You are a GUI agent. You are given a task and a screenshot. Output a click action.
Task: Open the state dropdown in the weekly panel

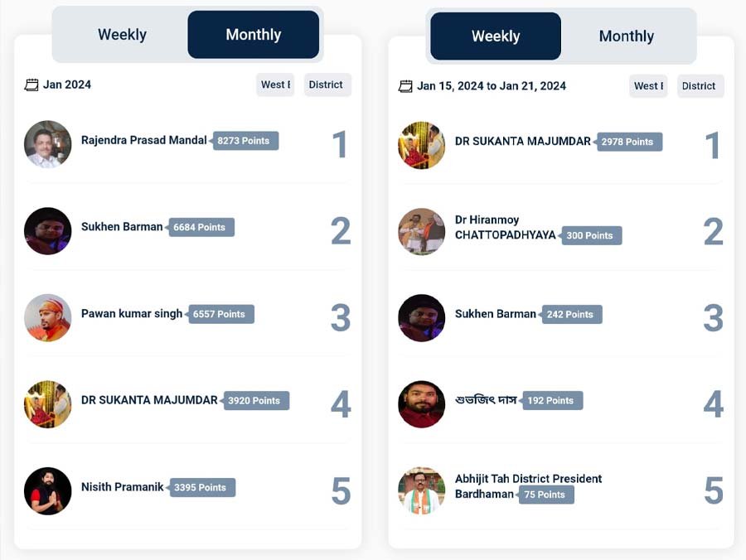[648, 86]
